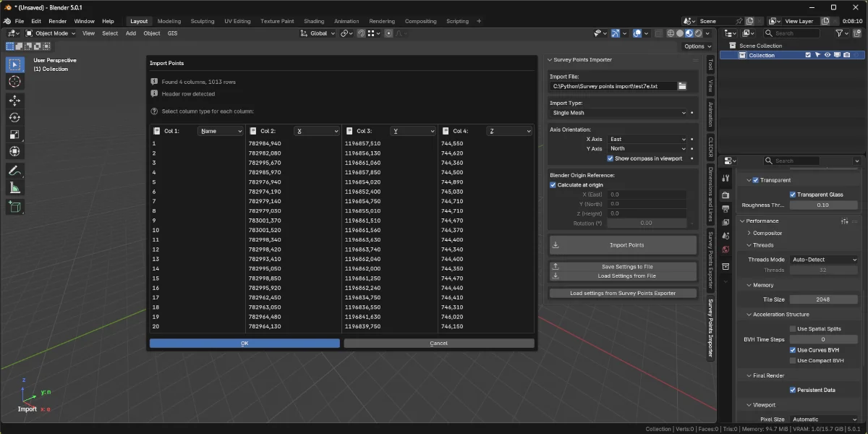Image resolution: width=868 pixels, height=434 pixels.
Task: Click the Import File path field
Action: [611, 85]
